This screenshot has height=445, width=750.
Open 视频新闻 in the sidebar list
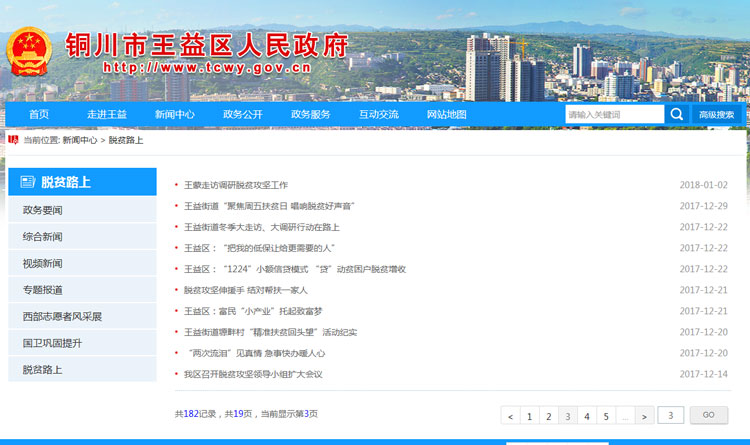click(x=42, y=263)
